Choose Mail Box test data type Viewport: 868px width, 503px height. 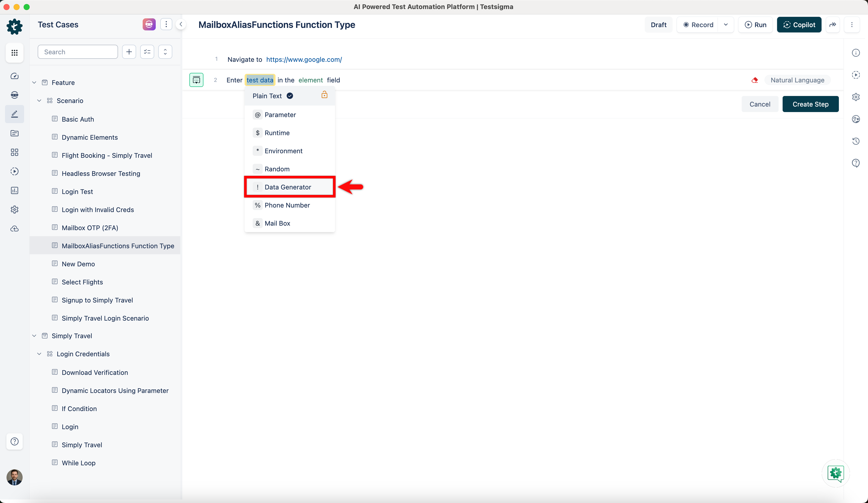[277, 223]
